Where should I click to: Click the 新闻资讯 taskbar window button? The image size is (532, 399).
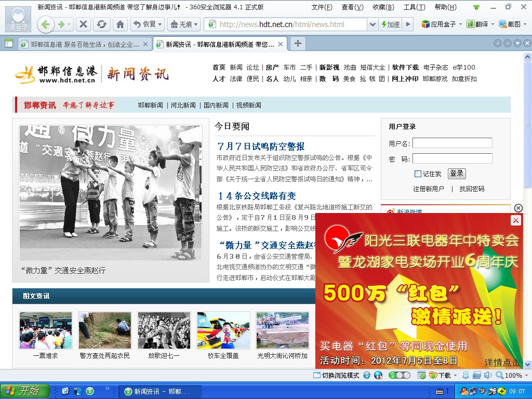160,391
